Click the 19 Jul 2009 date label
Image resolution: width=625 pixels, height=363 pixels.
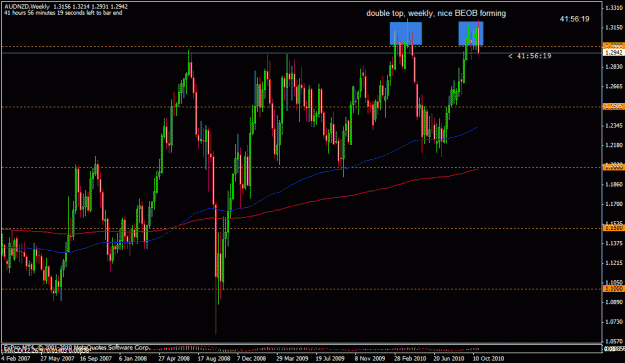pyautogui.click(x=330, y=358)
